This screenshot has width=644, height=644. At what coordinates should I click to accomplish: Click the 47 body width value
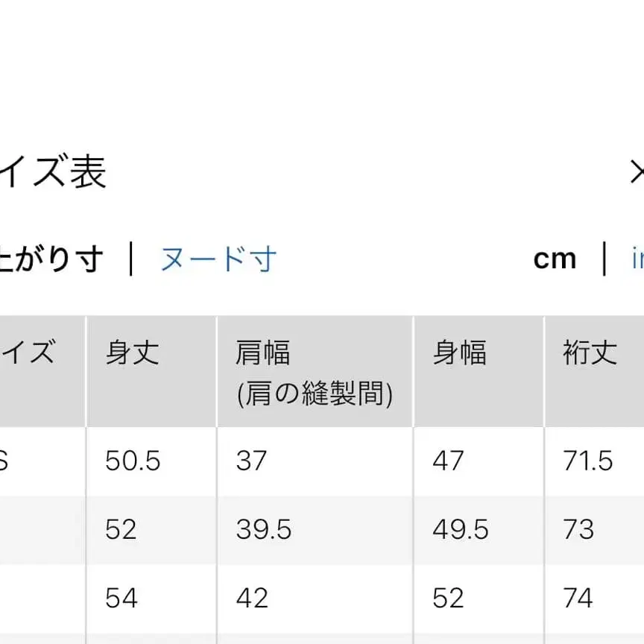coord(448,461)
